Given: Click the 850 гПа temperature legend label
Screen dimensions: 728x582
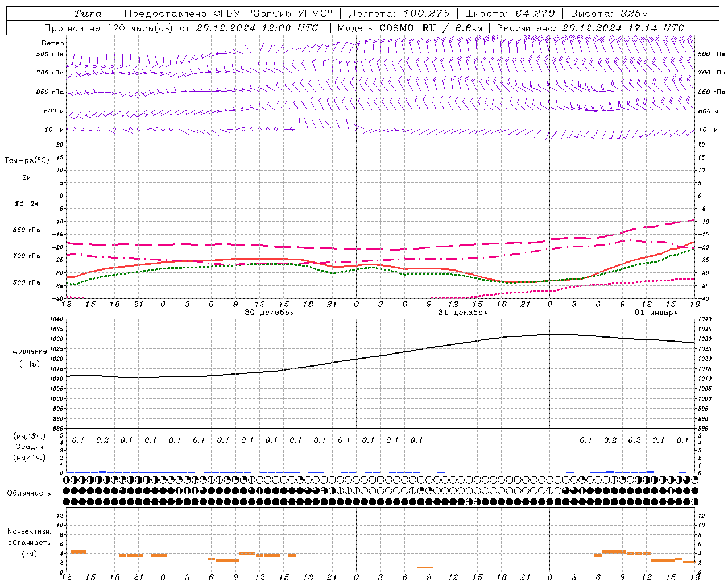Looking at the screenshot, I should coord(27,230).
